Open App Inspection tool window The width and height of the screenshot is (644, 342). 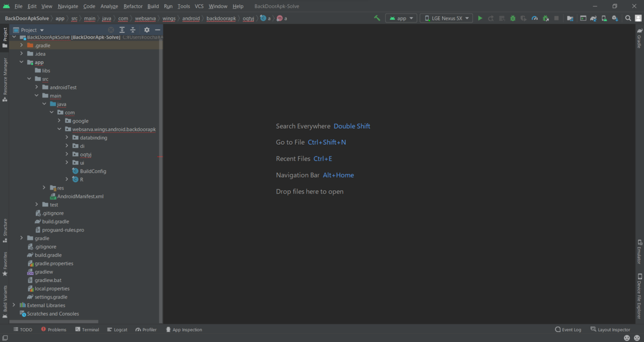[x=184, y=330]
